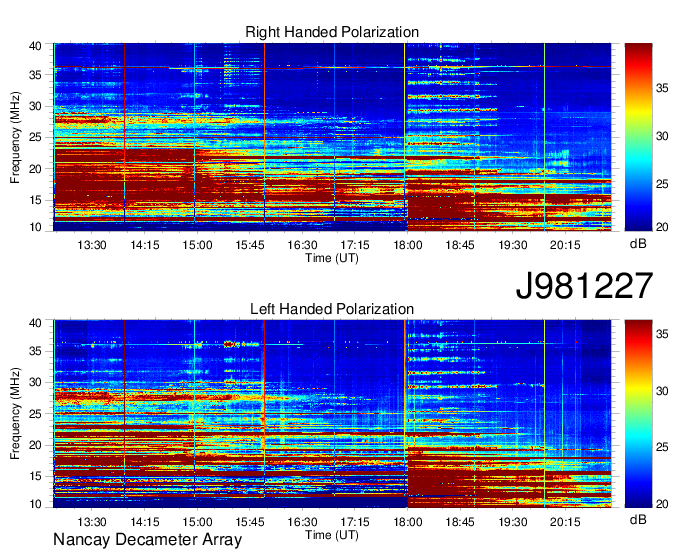680x552 pixels.
Task: Click the 40 MHz tick label on the bottom plot
Action: coord(35,323)
